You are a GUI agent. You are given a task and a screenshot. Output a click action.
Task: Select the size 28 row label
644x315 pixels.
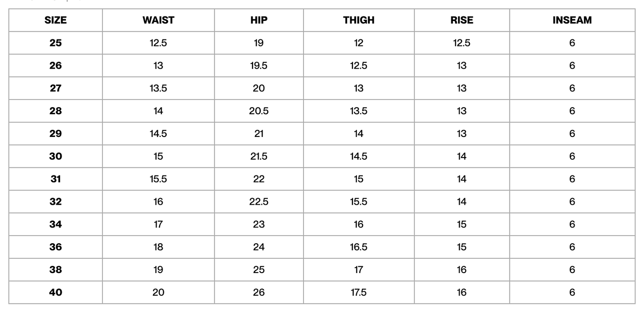coord(56,111)
